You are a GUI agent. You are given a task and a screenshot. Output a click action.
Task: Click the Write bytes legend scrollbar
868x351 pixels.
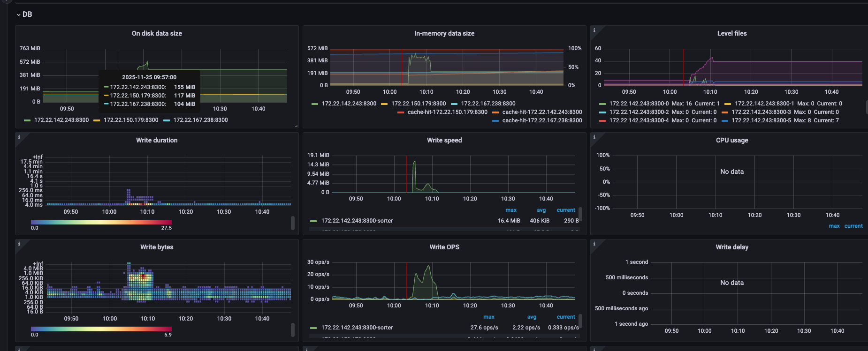click(293, 329)
